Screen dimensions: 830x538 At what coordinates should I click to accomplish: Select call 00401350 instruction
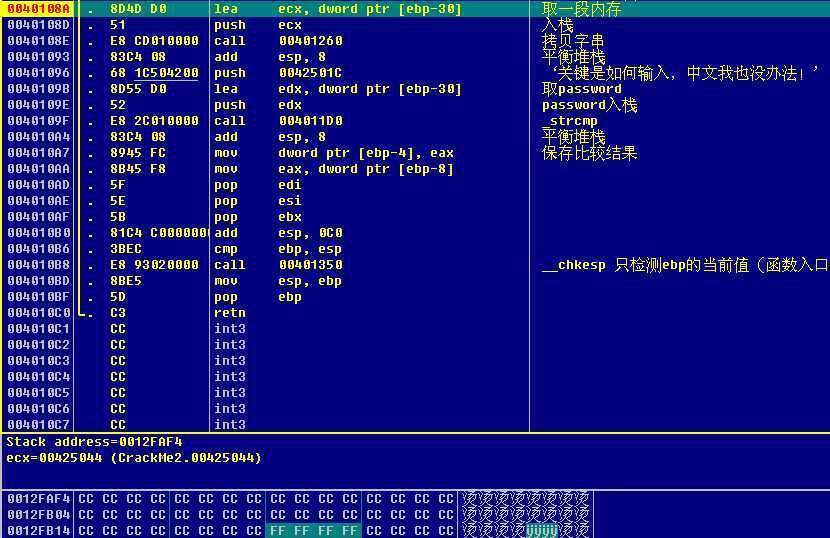(278, 265)
